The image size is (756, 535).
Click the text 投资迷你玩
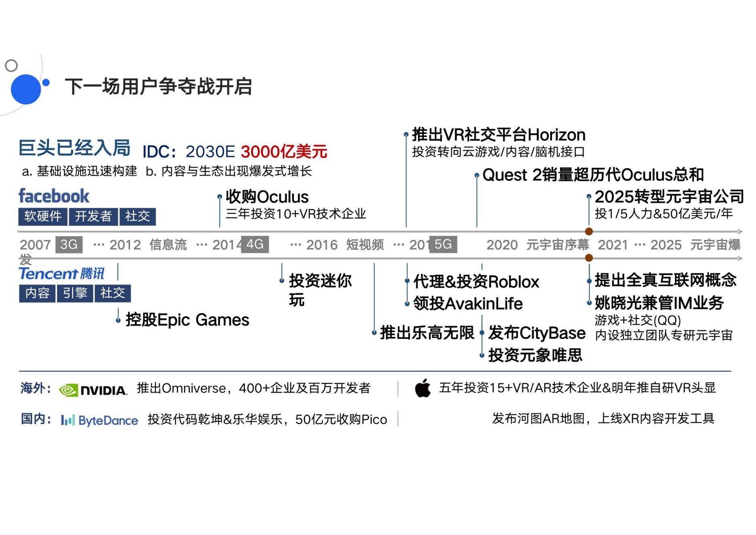pos(320,290)
